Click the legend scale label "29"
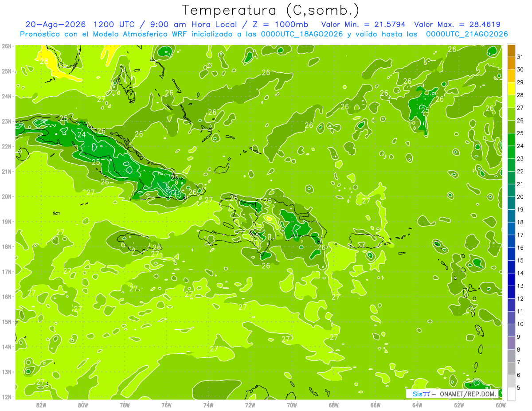The height and width of the screenshot is (411, 532). [x=520, y=82]
